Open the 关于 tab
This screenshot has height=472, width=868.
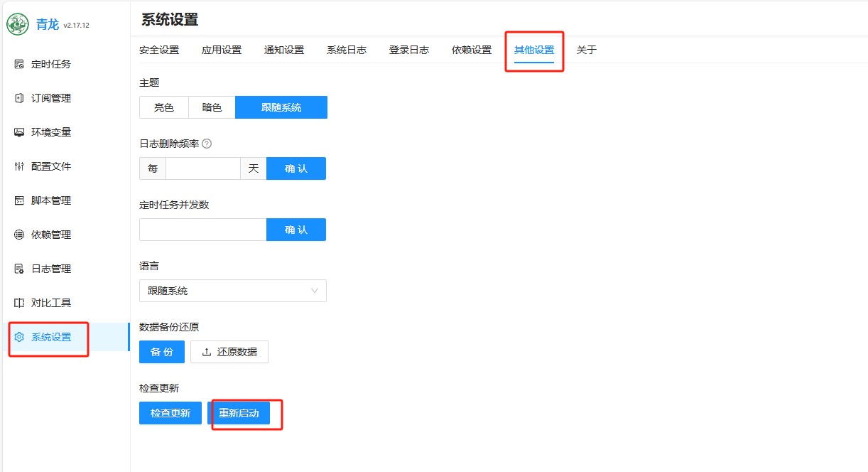pos(587,50)
